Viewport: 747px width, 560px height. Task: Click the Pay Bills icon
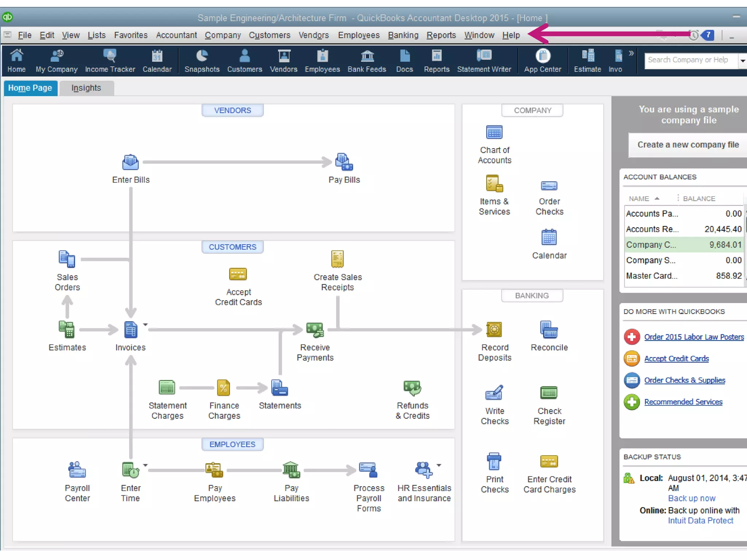click(x=344, y=163)
